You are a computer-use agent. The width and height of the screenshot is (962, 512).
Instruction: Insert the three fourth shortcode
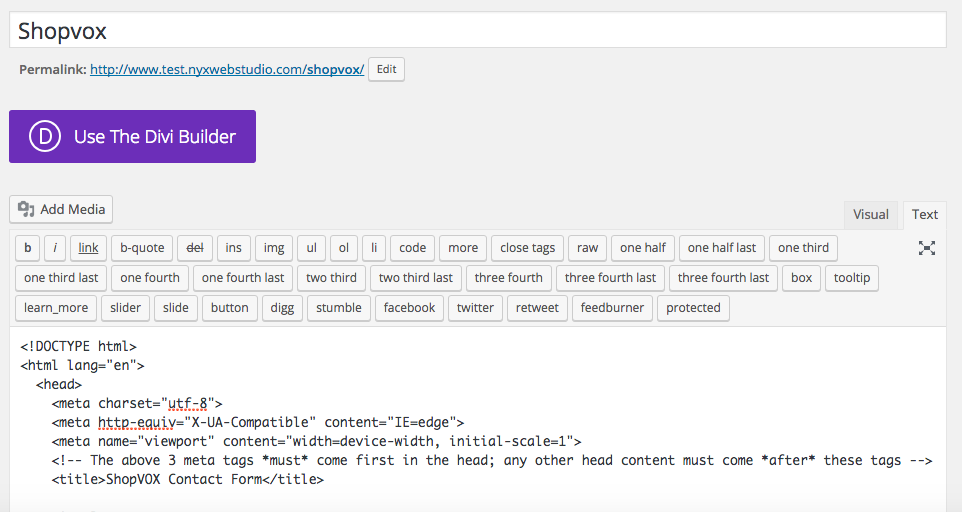[x=509, y=278]
